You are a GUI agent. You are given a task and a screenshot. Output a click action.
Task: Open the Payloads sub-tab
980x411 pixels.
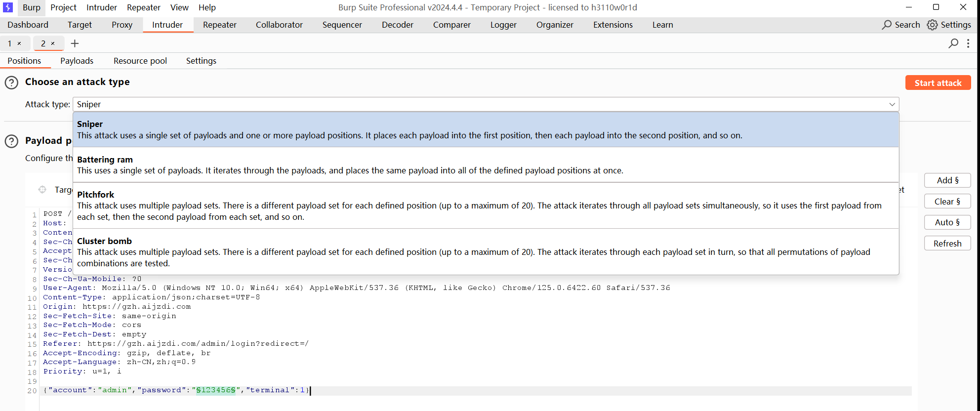77,61
